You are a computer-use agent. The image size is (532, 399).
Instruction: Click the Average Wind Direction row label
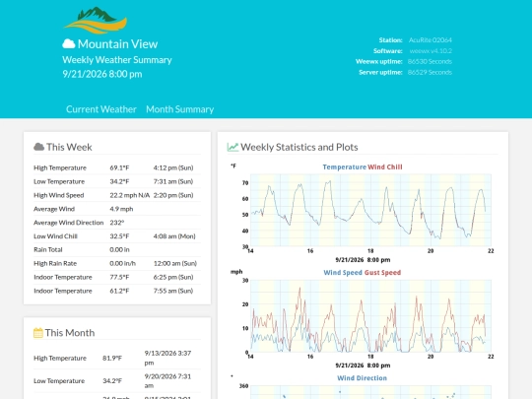[x=69, y=223]
